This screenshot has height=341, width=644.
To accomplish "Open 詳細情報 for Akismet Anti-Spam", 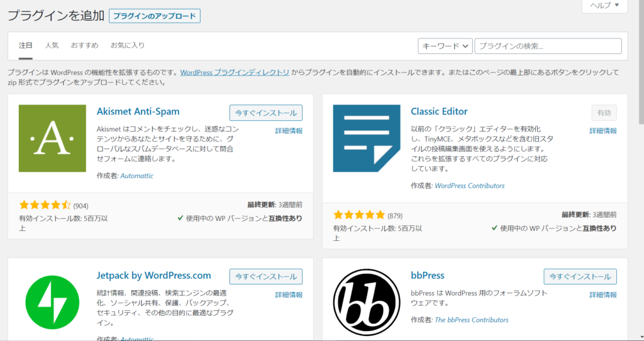I will (x=289, y=131).
